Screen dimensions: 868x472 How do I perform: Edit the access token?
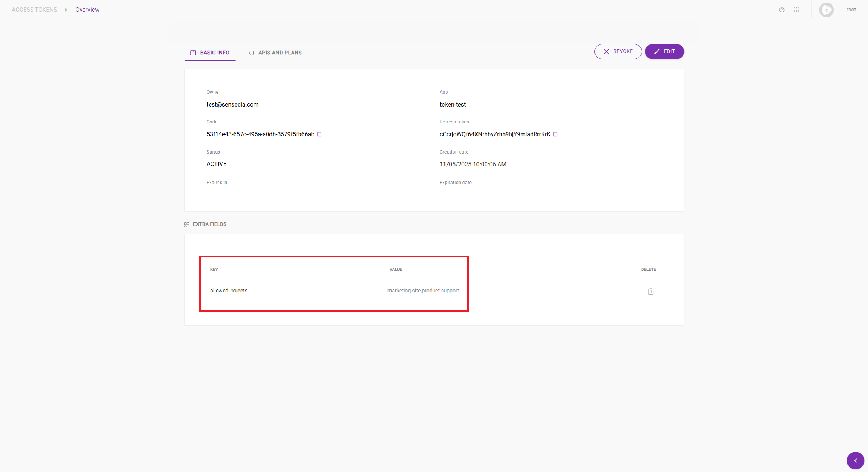pos(664,51)
